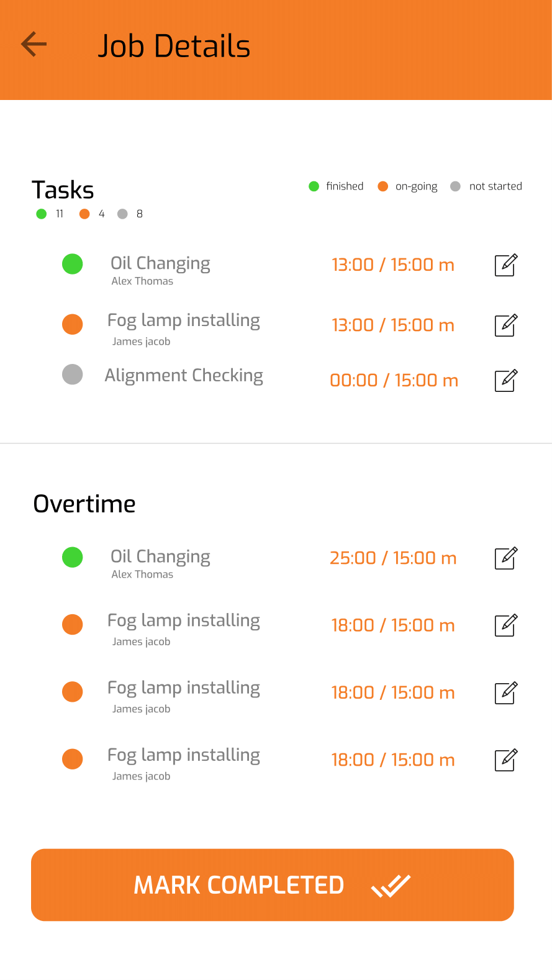The height and width of the screenshot is (980, 552).
Task: Click the 25:00 / 15:00 m overtime duration
Action: click(393, 558)
